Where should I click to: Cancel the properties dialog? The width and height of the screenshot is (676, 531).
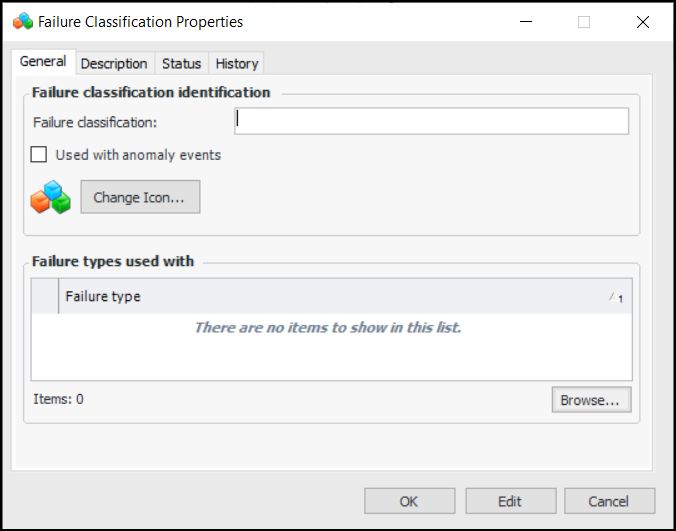click(609, 501)
